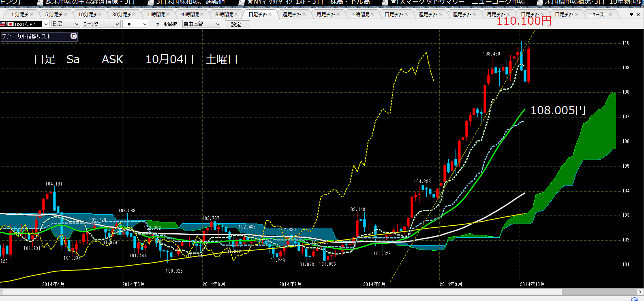
Task: Switch to the 8時間足 tab
Action: click(x=224, y=15)
